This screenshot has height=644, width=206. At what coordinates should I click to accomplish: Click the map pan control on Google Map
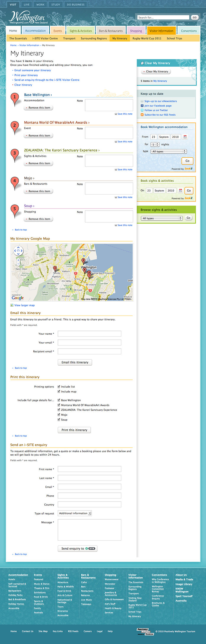18,251
